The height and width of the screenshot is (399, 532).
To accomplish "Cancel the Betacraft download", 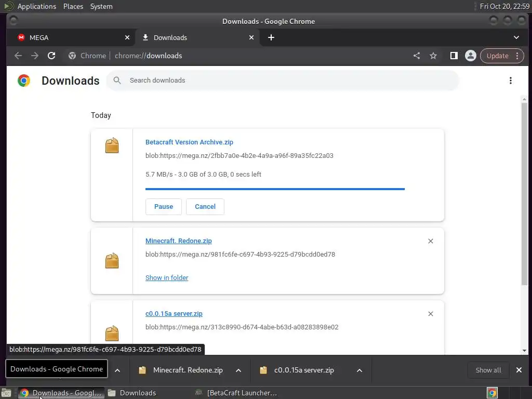I will point(205,207).
